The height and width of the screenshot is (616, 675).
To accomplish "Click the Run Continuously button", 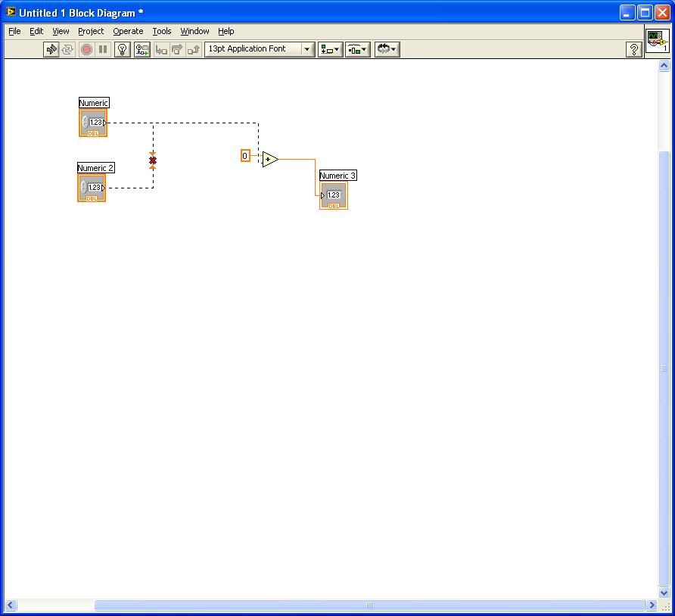I will click(67, 49).
